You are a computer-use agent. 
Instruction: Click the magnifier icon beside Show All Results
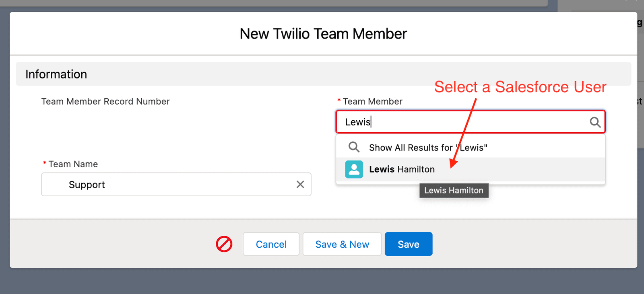353,147
